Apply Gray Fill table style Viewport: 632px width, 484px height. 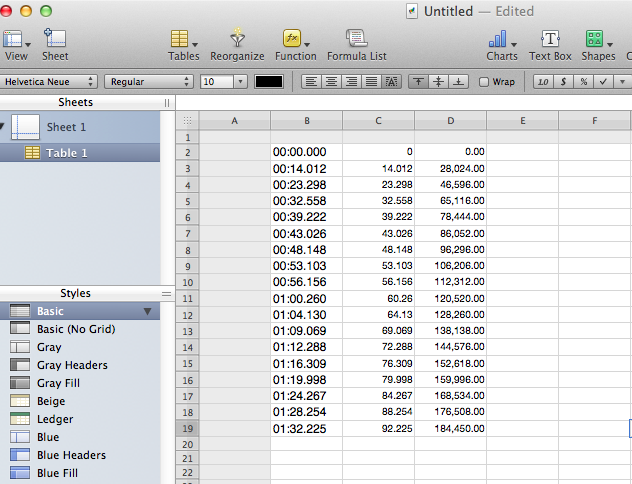[x=80, y=383]
